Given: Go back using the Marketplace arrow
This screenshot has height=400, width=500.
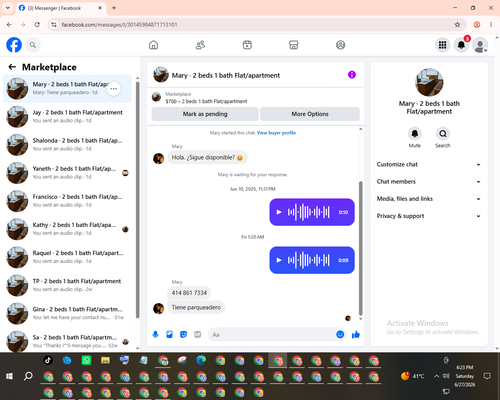Looking at the screenshot, I should (12, 67).
